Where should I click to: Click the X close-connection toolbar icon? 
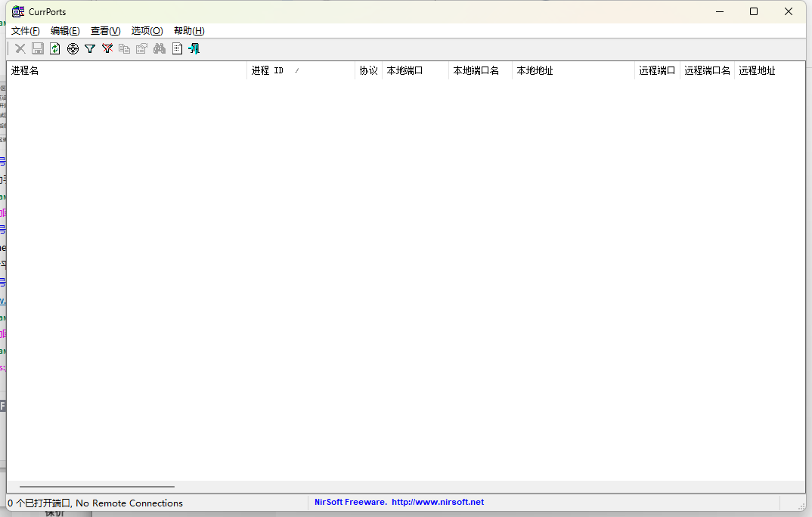point(20,48)
